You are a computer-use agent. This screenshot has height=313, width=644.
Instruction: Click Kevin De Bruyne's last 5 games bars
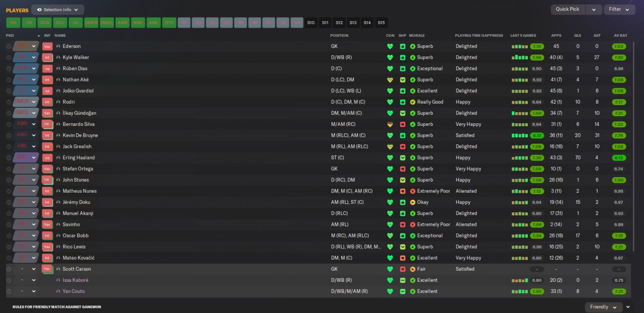[520, 135]
